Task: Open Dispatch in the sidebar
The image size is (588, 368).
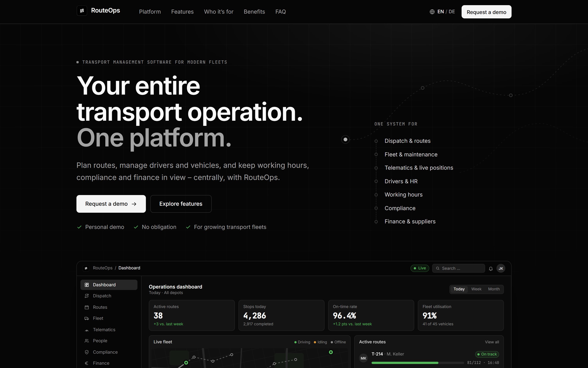Action: 109,296
